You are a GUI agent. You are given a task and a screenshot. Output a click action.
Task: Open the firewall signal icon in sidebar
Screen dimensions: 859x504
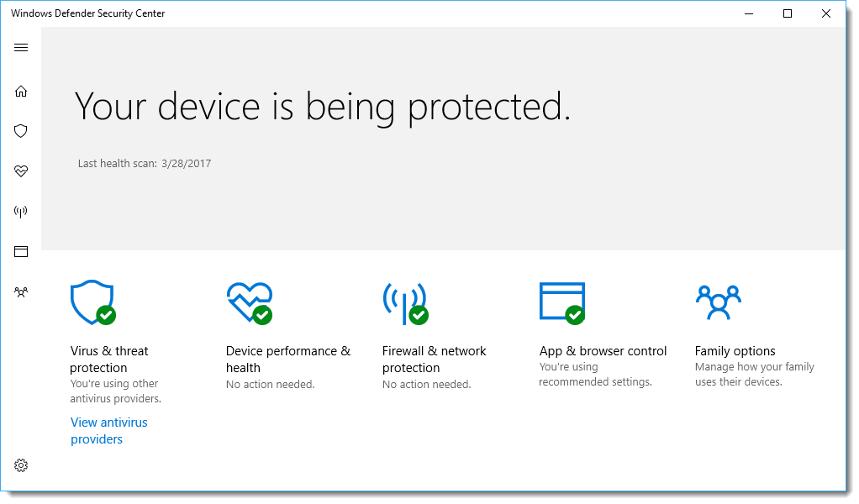(x=20, y=211)
